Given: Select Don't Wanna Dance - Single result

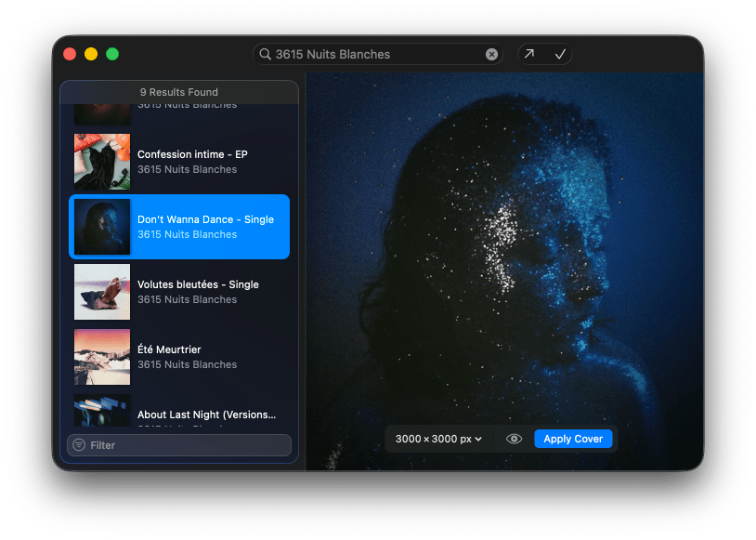Looking at the screenshot, I should click(179, 227).
